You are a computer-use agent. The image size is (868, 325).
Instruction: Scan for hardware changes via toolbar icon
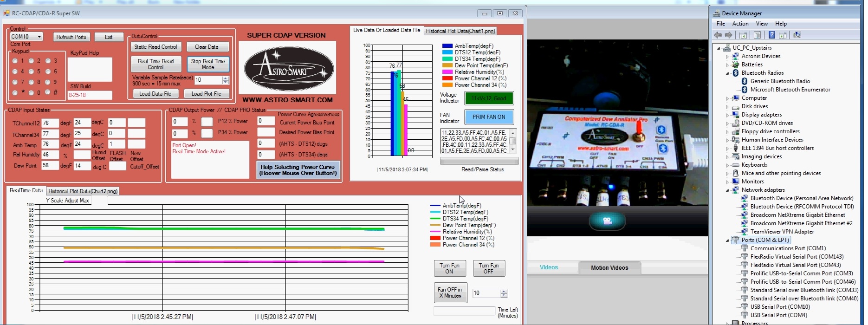coord(797,35)
